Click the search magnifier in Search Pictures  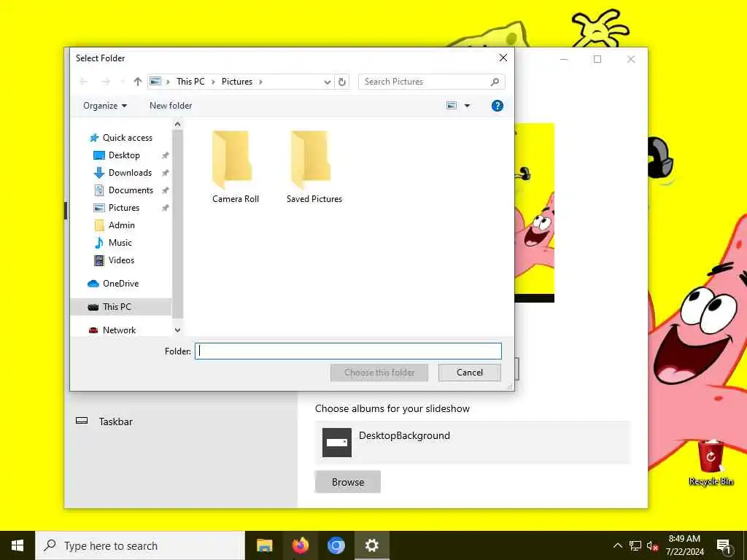point(495,82)
